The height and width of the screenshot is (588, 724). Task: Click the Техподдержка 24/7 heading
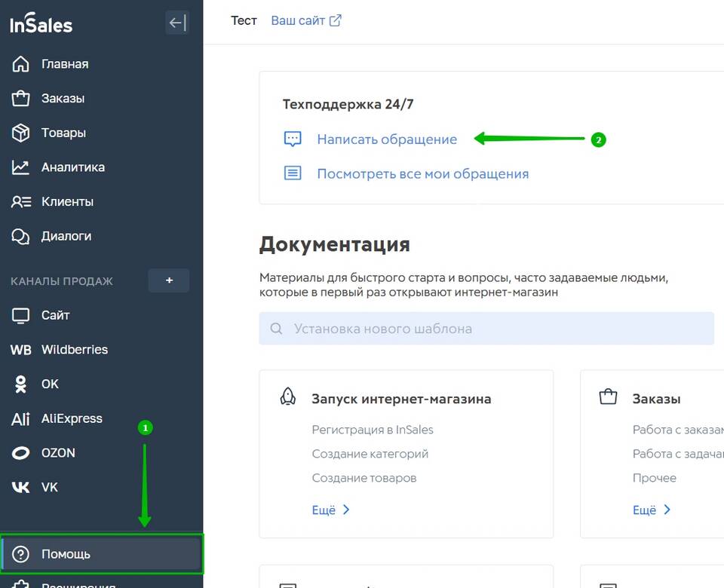pyautogui.click(x=348, y=104)
